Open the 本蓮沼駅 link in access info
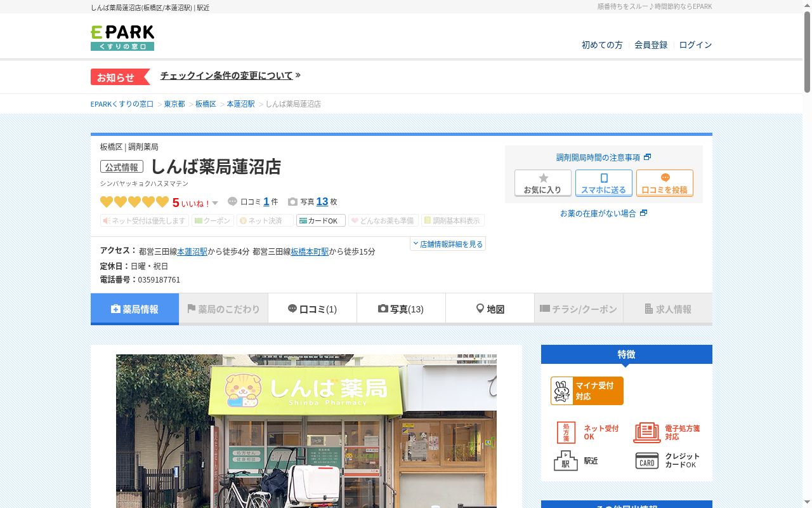812x508 pixels. tap(192, 251)
